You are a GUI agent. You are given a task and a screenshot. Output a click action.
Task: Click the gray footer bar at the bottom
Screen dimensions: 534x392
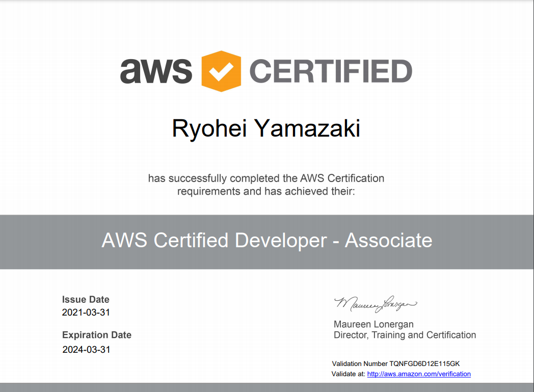click(267, 387)
